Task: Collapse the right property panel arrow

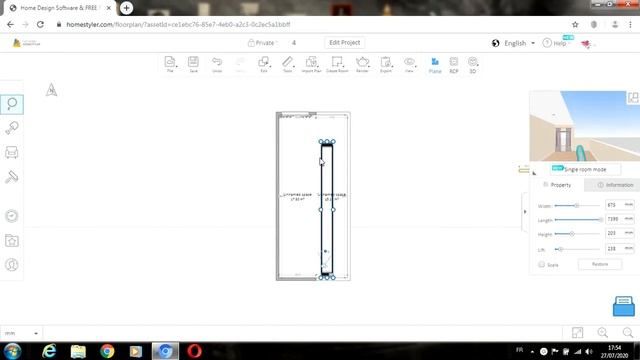Action: (525, 212)
